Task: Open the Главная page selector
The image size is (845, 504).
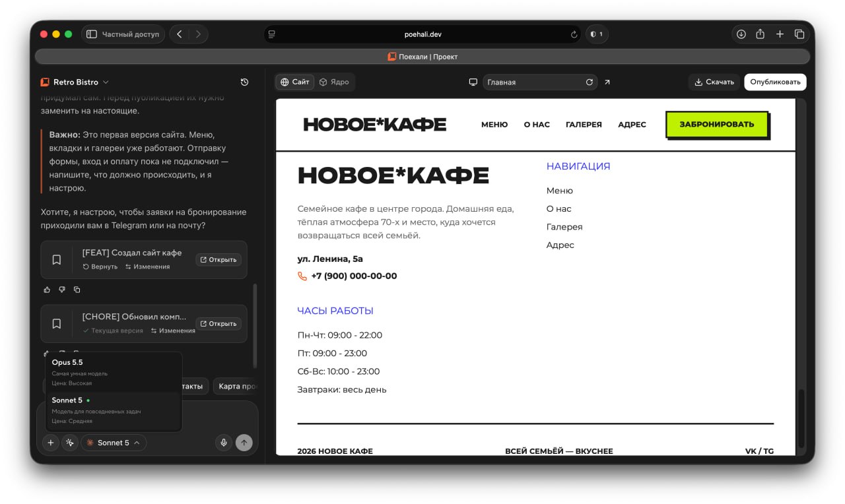Action: point(540,82)
